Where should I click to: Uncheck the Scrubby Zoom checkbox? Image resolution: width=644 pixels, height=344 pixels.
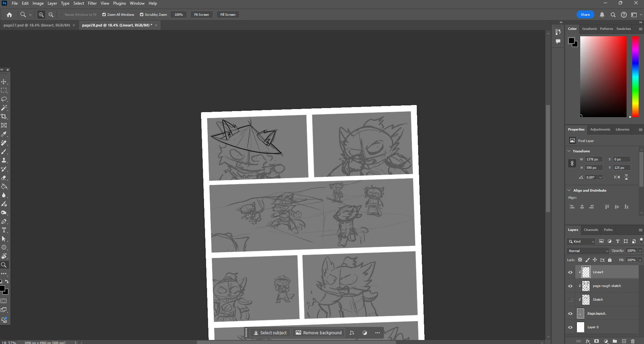142,15
